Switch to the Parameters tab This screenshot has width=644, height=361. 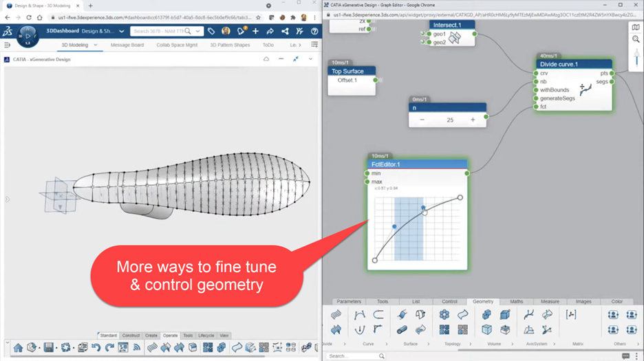point(349,301)
